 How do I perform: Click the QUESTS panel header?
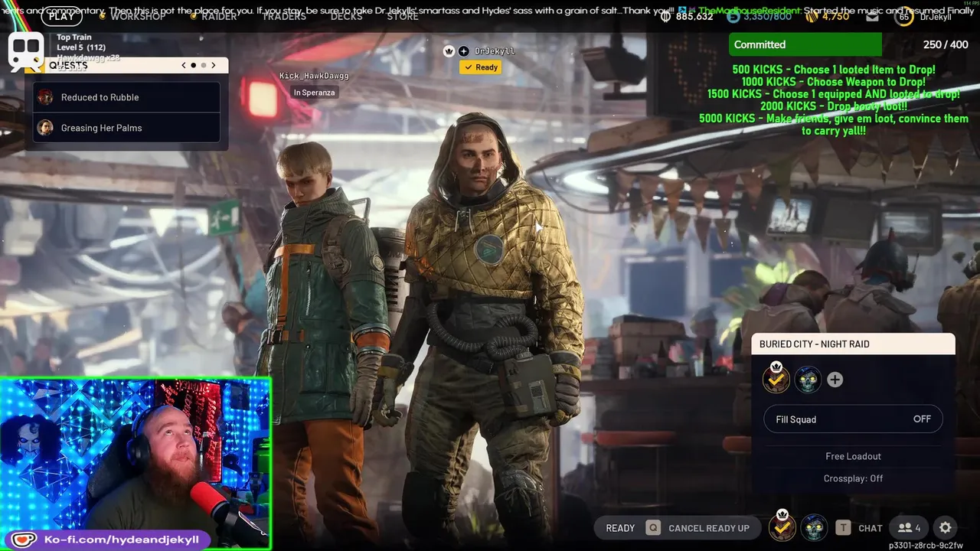click(x=126, y=65)
